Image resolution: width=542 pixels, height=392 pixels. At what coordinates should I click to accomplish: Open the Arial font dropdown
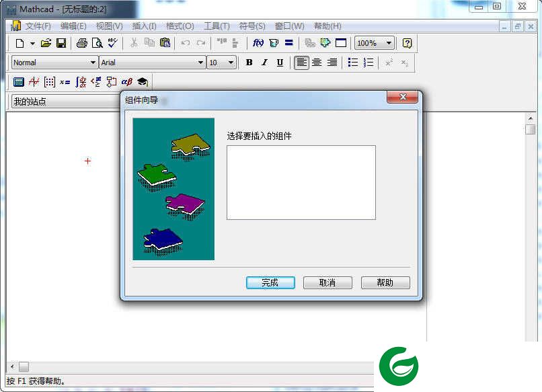coord(200,63)
